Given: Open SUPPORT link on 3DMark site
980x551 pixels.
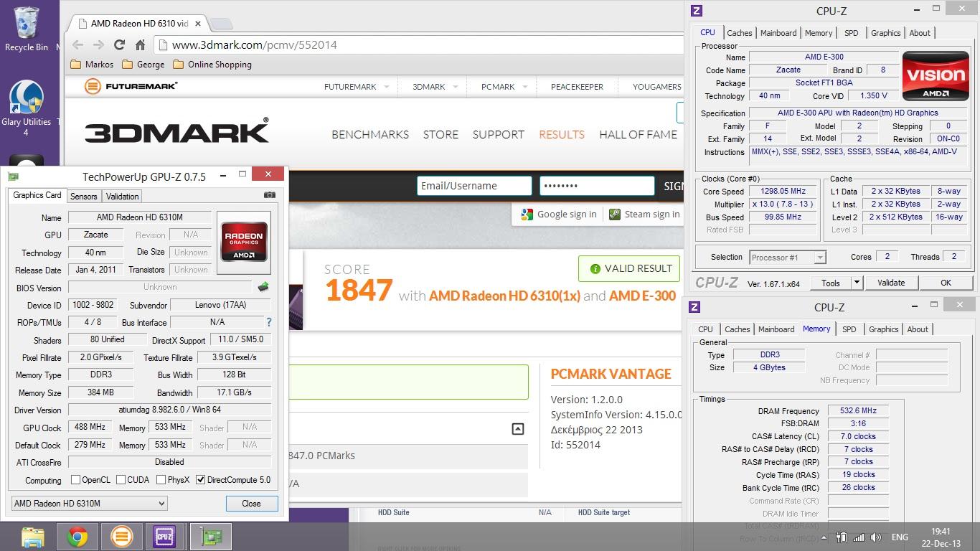Looking at the screenshot, I should [x=498, y=134].
